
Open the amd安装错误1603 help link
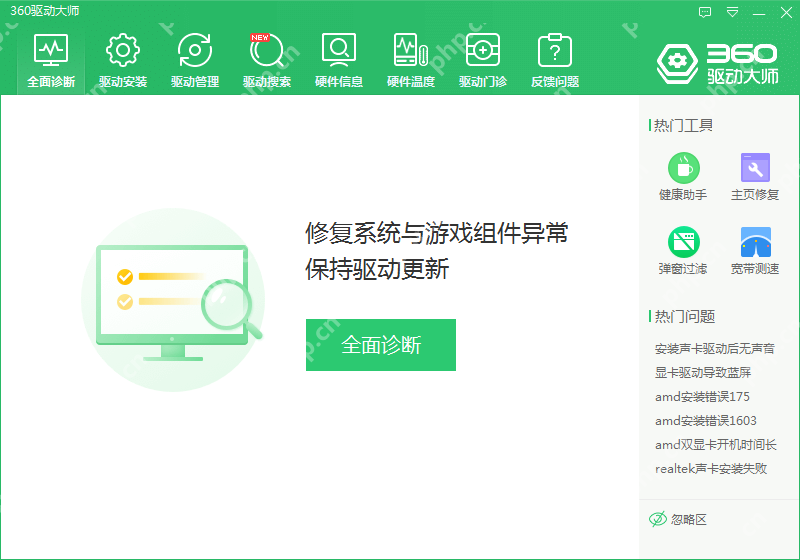coord(706,421)
